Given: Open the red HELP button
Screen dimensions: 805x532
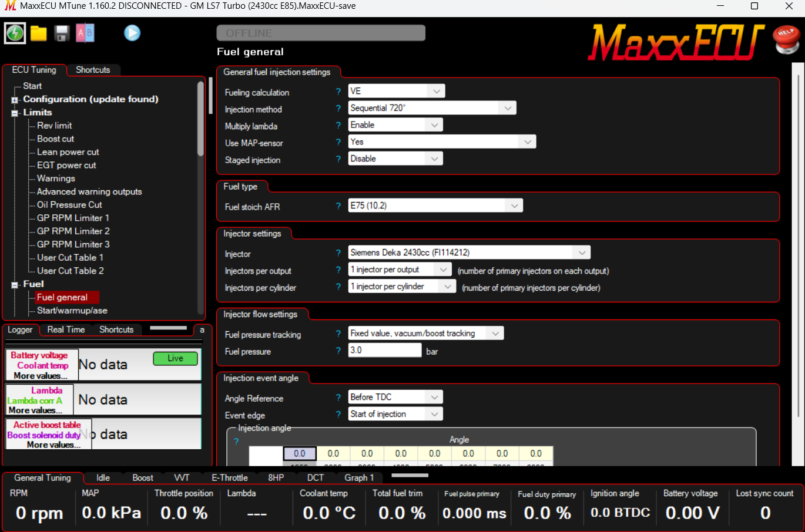Looking at the screenshot, I should [786, 39].
